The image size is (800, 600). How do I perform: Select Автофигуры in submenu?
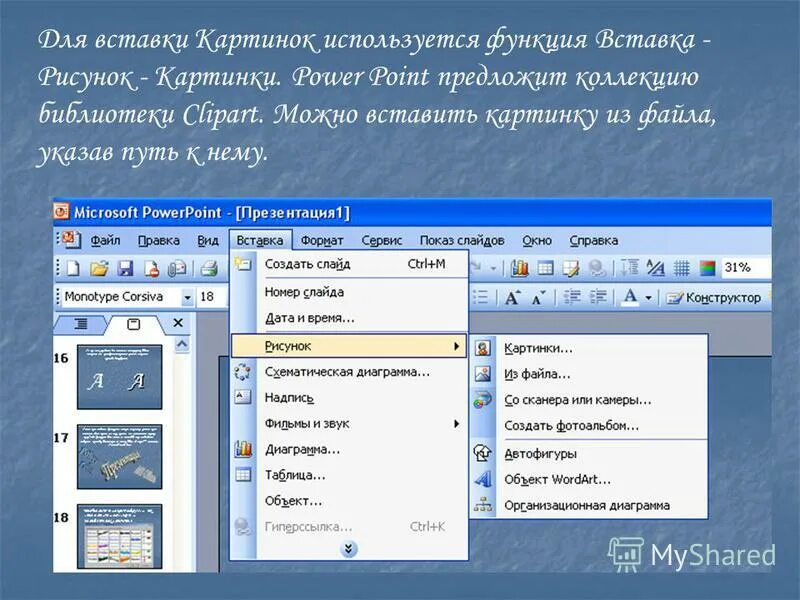(588, 454)
